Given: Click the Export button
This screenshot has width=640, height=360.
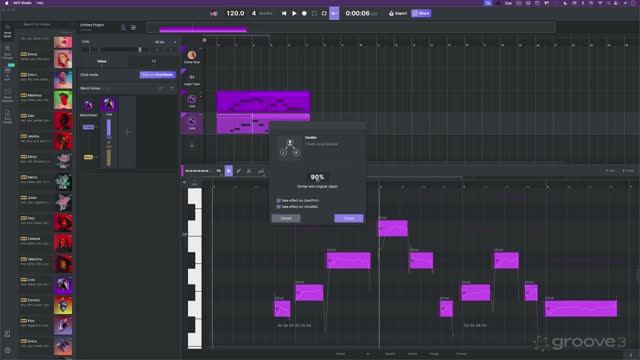Looking at the screenshot, I should [398, 13].
